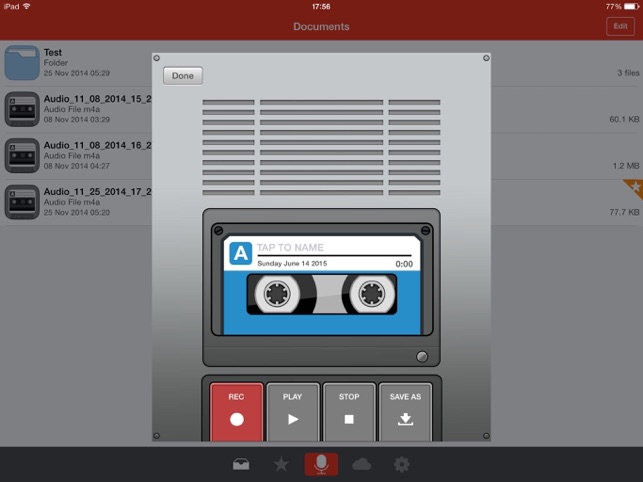Tap the PLAY button on the recorder

pos(293,412)
